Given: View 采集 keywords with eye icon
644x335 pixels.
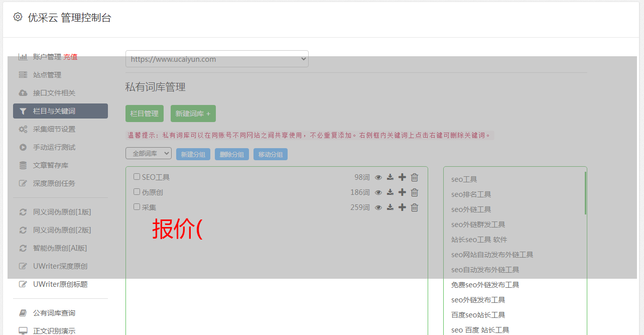Looking at the screenshot, I should [x=378, y=207].
